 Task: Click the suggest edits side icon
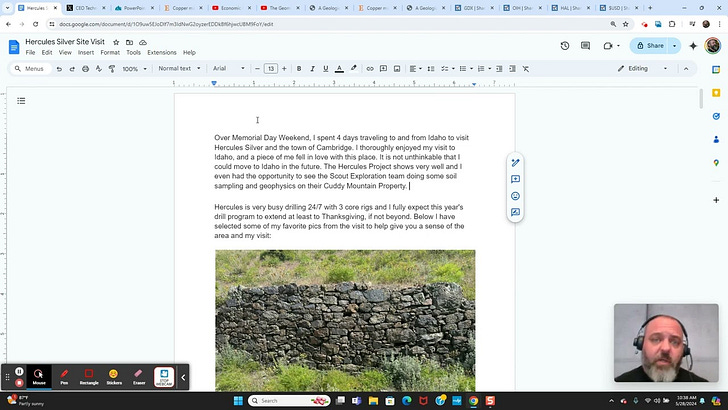click(x=515, y=212)
